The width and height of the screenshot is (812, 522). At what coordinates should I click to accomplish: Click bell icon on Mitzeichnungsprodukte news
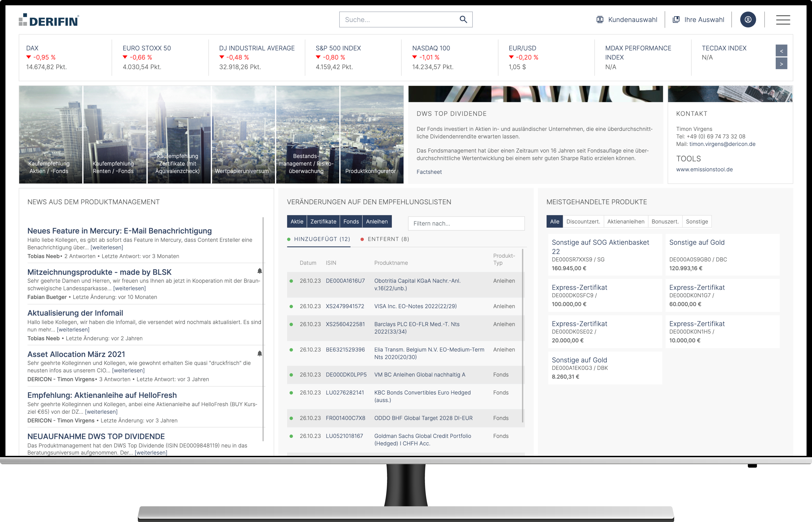[259, 271]
